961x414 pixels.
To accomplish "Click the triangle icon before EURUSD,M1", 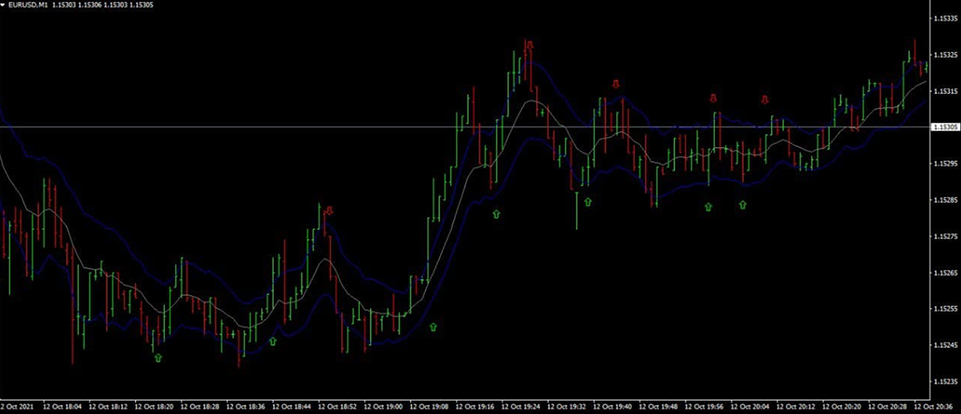I will pyautogui.click(x=4, y=5).
